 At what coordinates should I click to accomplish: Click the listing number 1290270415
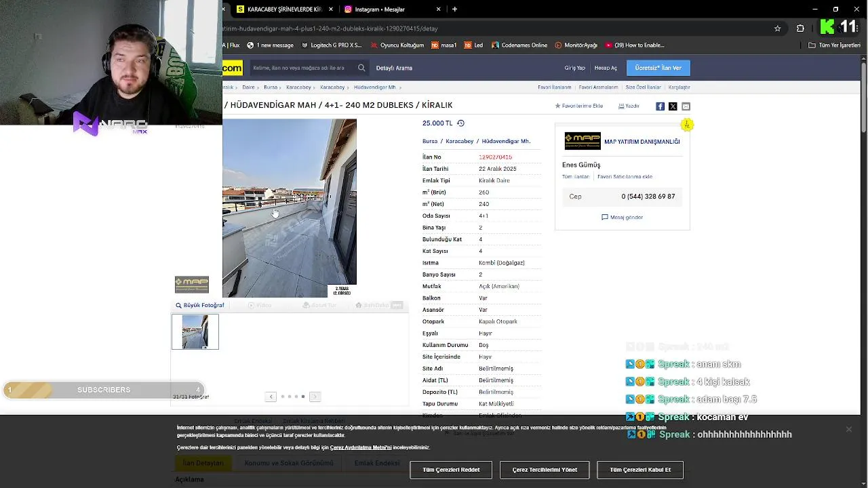(x=495, y=157)
